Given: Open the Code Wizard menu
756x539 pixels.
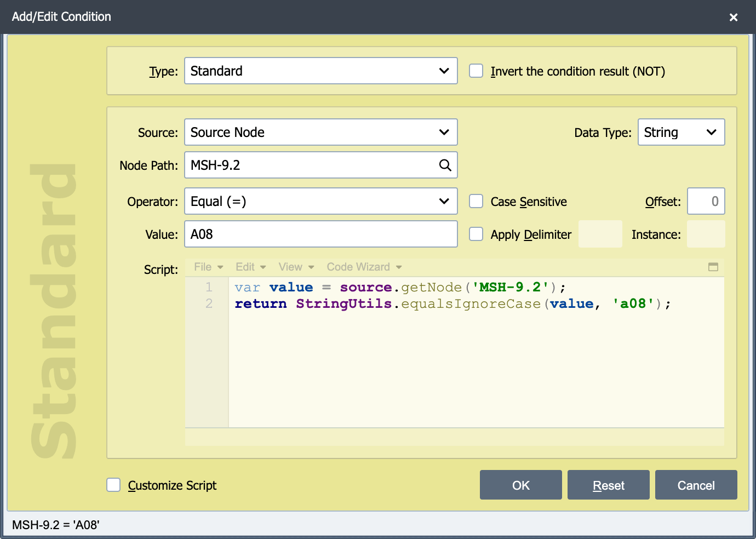Looking at the screenshot, I should point(364,267).
